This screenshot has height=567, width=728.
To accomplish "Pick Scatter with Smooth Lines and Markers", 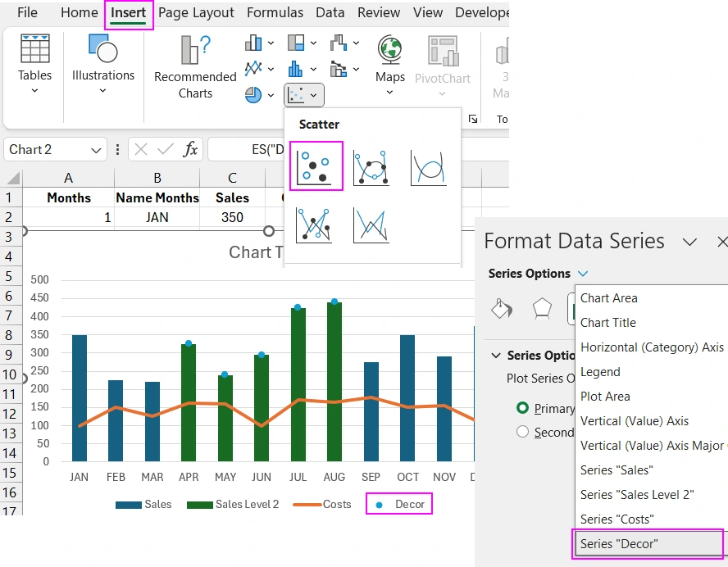I will 371,166.
